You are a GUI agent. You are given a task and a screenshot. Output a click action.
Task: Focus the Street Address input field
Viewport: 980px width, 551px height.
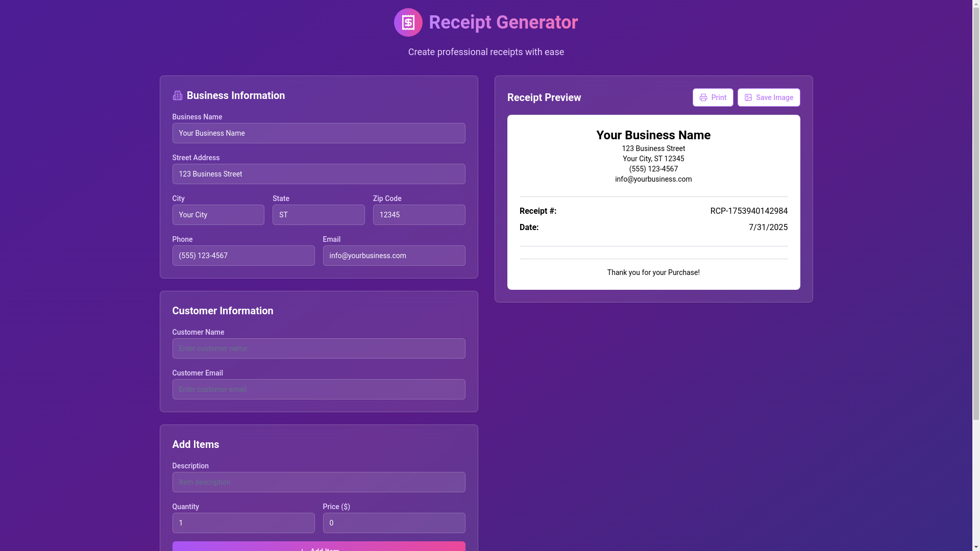click(318, 174)
